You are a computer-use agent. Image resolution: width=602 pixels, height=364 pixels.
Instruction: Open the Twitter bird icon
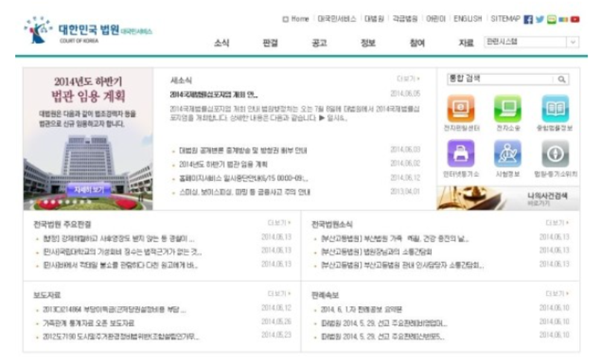click(x=539, y=19)
